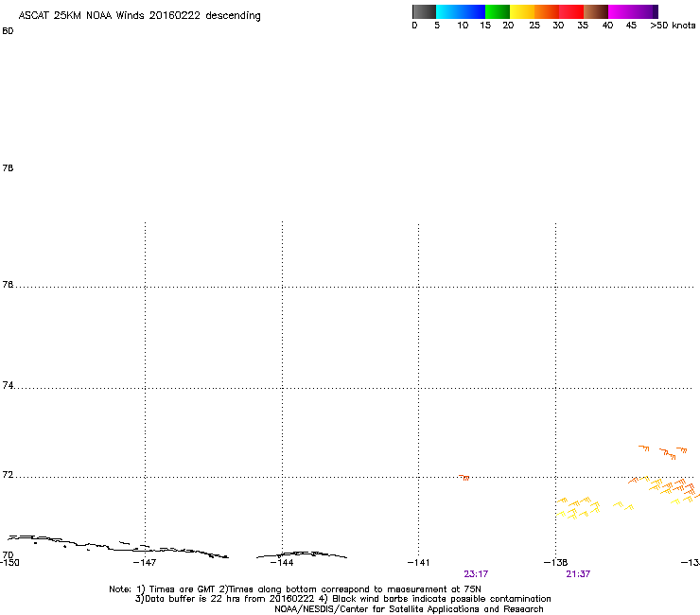Click the NOAA/NESDIS credit text
This screenshot has width=700, height=615.
pos(409,609)
